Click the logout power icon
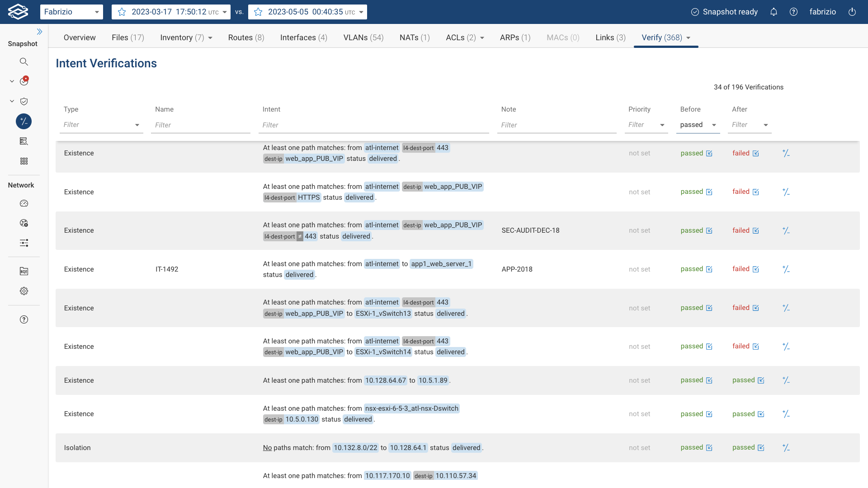 852,12
